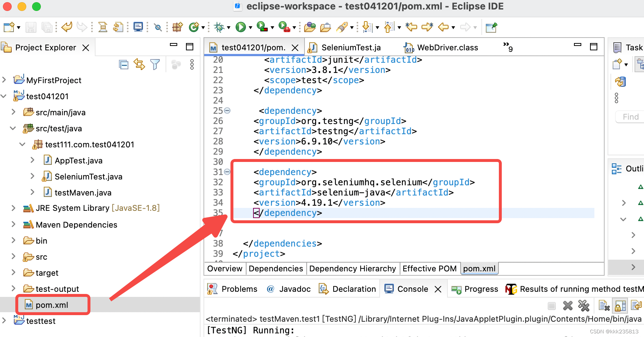The height and width of the screenshot is (337, 644).
Task: Open the Javadoc view tab
Action: click(x=289, y=289)
